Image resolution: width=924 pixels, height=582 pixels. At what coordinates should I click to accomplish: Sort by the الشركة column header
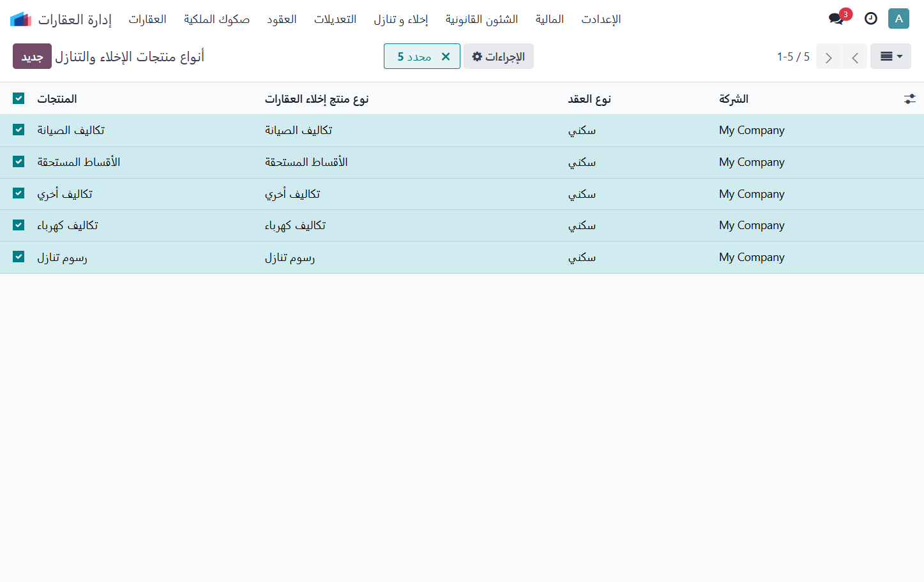tap(734, 99)
